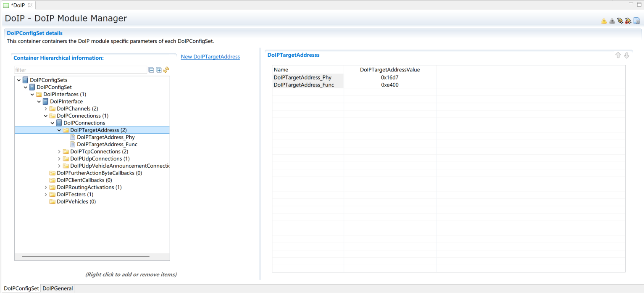Click the yellow warning triangle icon
Image resolution: width=644 pixels, height=293 pixels.
[x=604, y=21]
